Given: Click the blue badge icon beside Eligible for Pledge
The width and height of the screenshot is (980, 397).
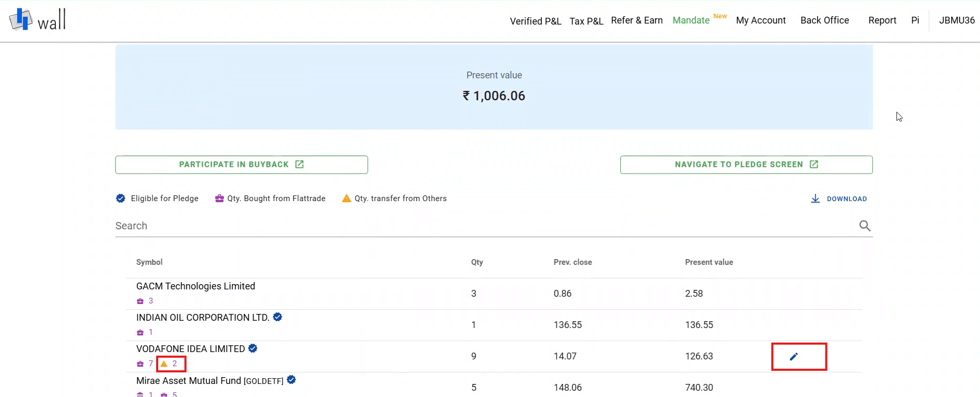Looking at the screenshot, I should point(121,198).
